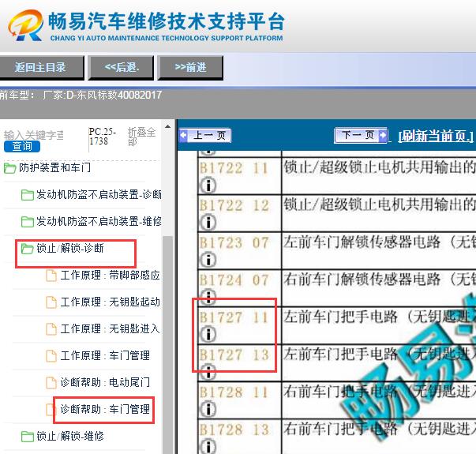
Task: Open 工作原理：无钥匙进入 page
Action: click(x=110, y=329)
